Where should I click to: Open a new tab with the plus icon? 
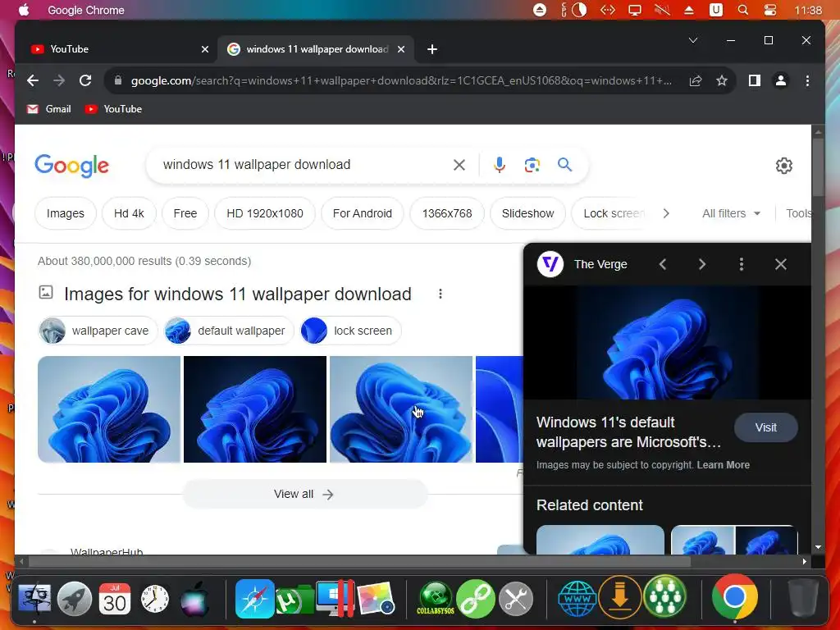tap(432, 49)
